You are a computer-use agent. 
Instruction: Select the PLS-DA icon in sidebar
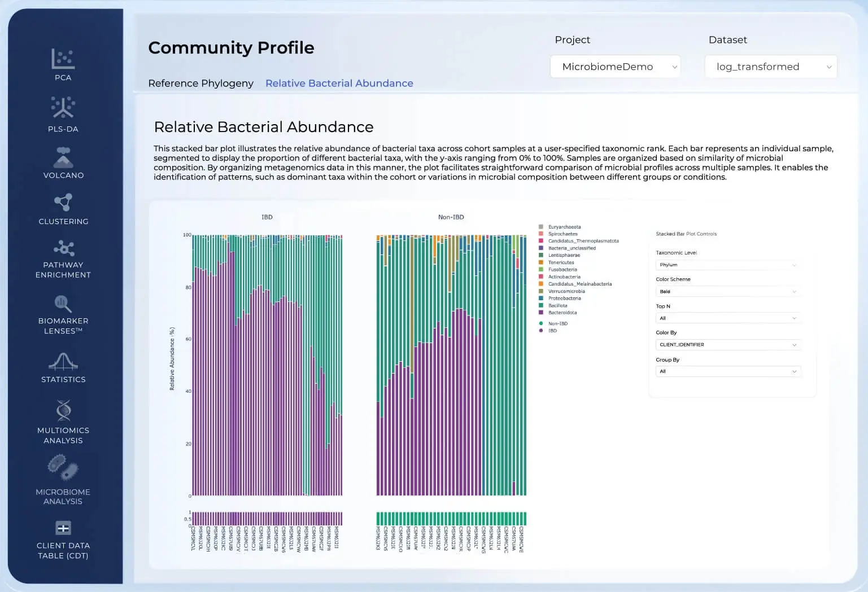point(63,107)
